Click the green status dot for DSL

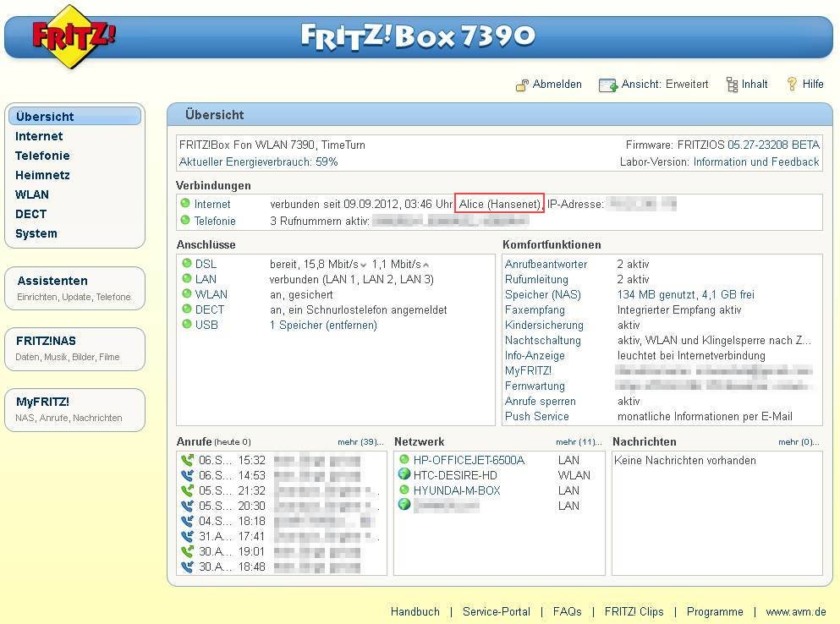(186, 264)
